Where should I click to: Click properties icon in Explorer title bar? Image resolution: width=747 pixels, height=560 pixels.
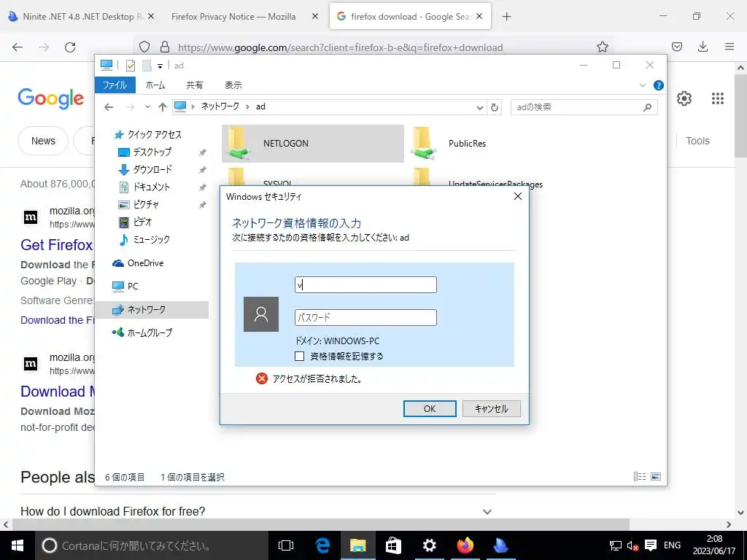click(x=130, y=66)
